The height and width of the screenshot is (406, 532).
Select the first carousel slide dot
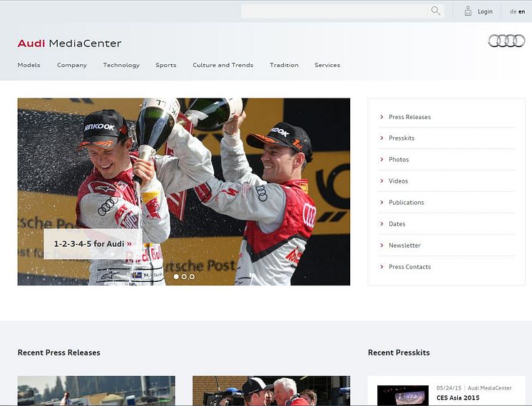[x=176, y=277]
